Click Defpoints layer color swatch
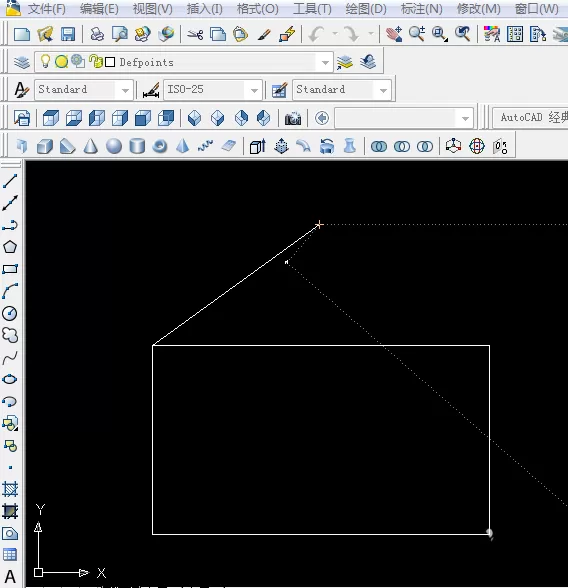568x588 pixels. (x=110, y=62)
